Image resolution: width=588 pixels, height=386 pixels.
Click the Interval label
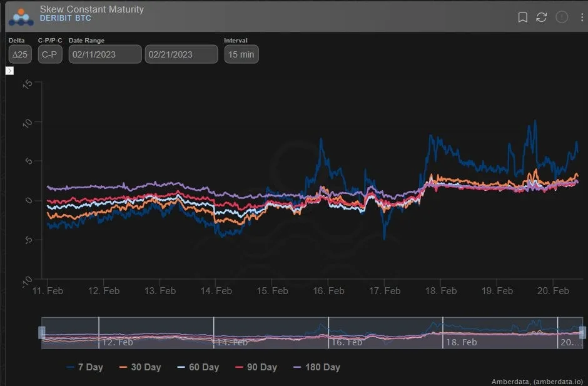click(x=236, y=41)
